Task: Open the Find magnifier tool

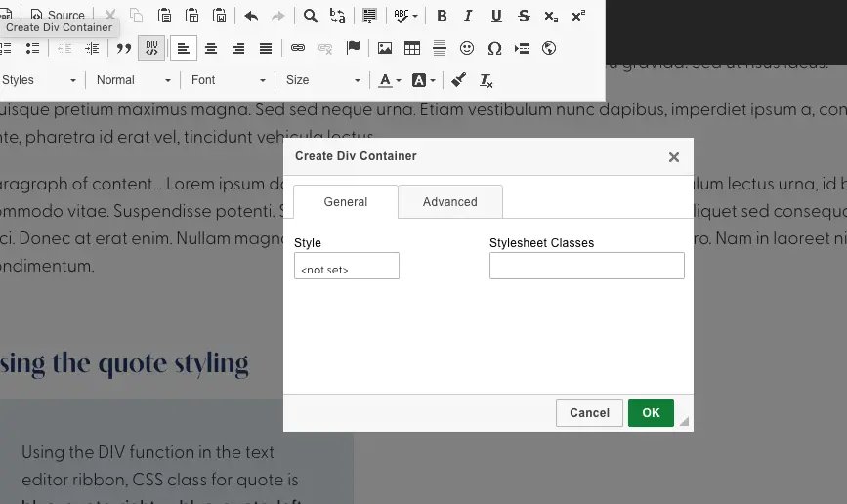Action: 310,16
